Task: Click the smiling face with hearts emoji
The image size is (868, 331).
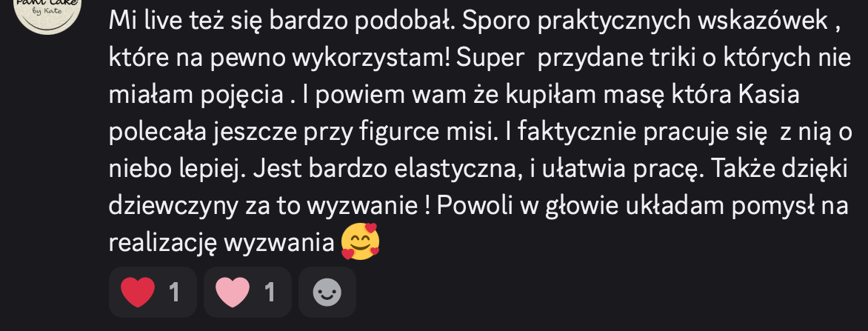Action: click(361, 242)
